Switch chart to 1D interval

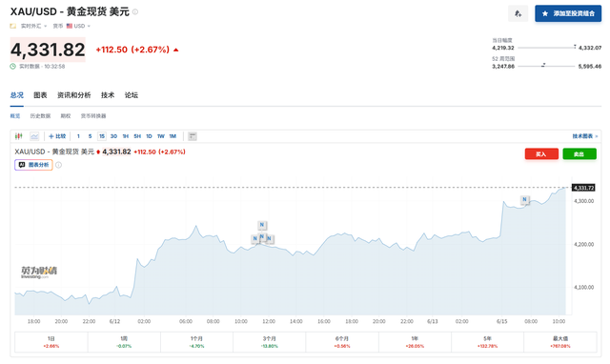coord(149,136)
